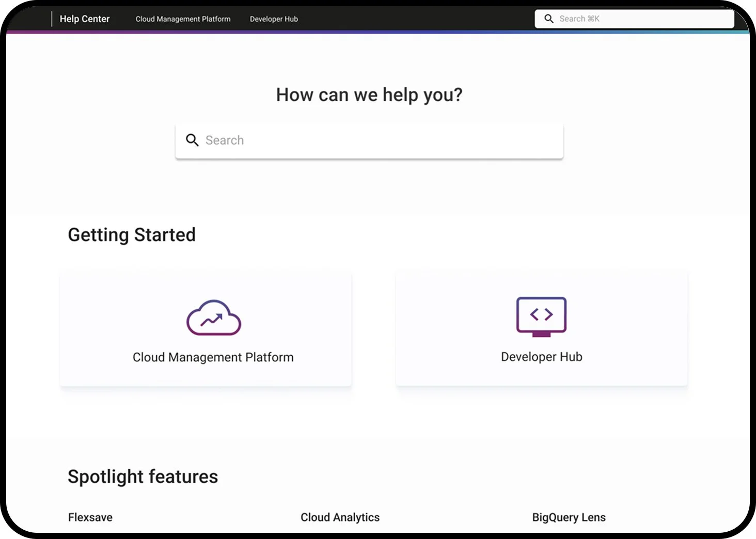Click the Help Center logo text

click(x=85, y=19)
